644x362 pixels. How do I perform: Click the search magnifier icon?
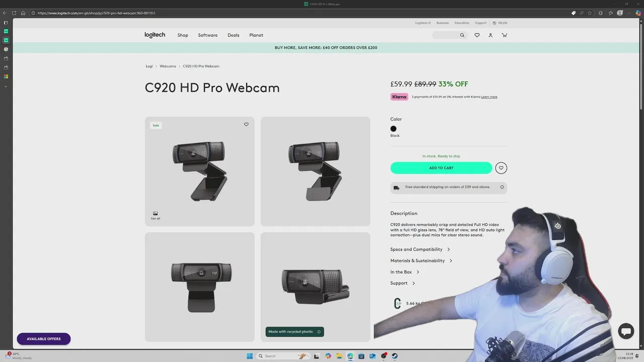(x=462, y=35)
